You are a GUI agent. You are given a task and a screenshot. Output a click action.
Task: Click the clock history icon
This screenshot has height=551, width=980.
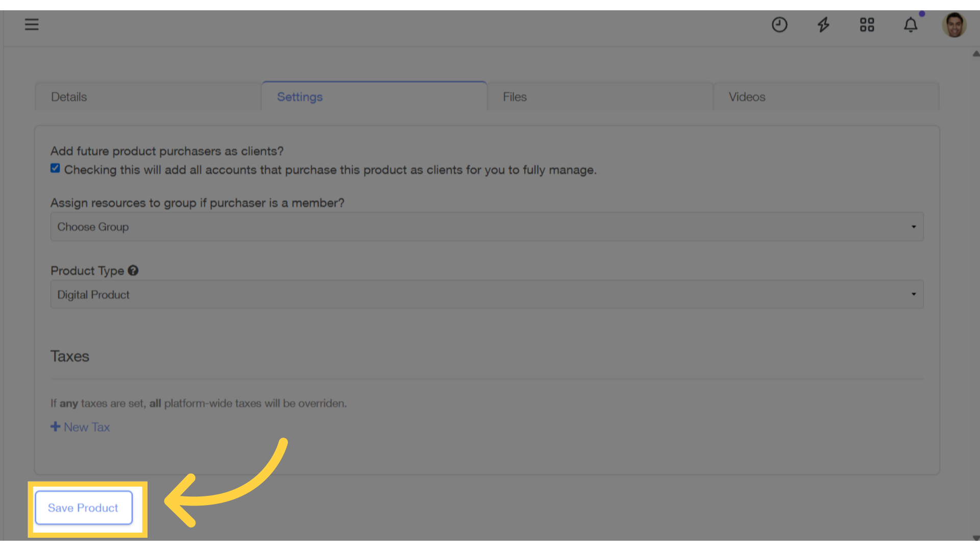coord(779,24)
